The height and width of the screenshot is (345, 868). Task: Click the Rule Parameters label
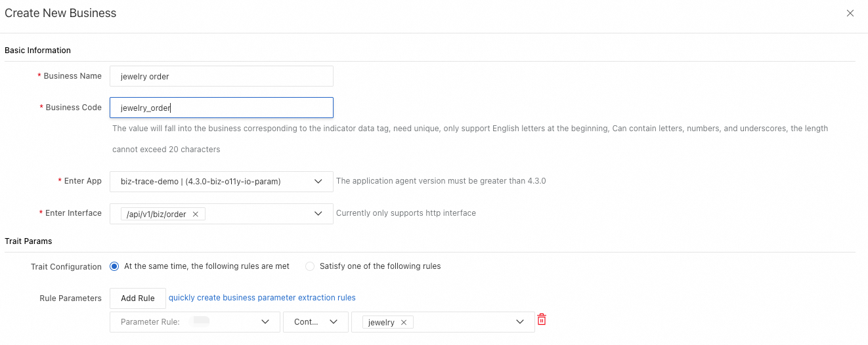71,298
